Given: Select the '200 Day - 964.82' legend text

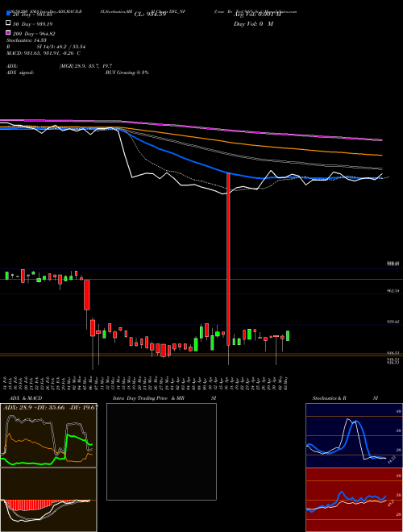Looking at the screenshot, I should (x=34, y=34).
